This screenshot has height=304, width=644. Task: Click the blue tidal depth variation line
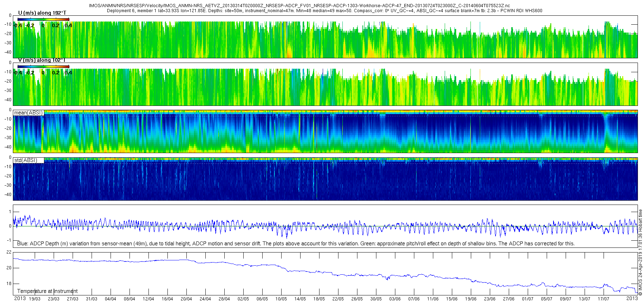pos(326,227)
